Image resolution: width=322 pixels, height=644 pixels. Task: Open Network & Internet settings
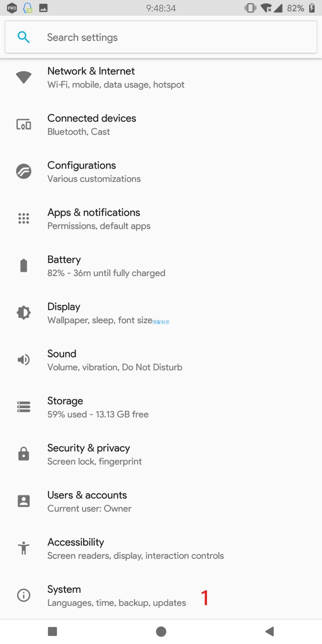pos(161,77)
